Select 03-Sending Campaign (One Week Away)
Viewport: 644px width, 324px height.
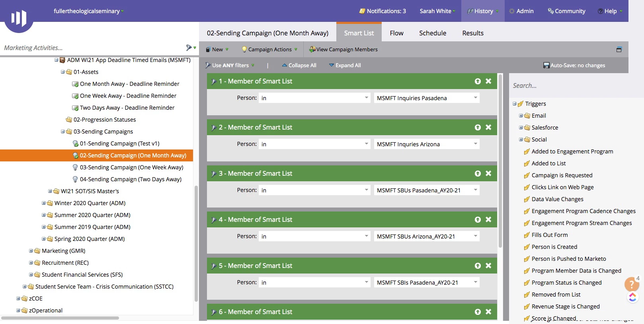(131, 167)
